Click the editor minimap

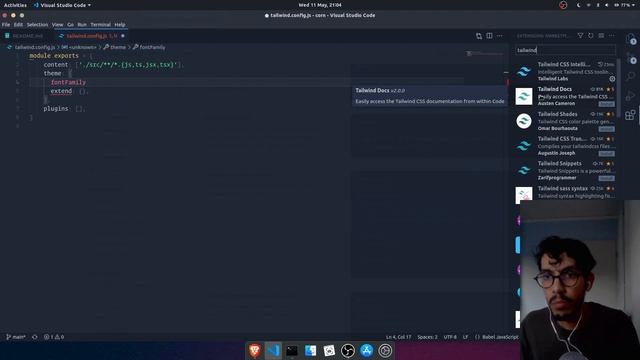pyautogui.click(x=485, y=53)
